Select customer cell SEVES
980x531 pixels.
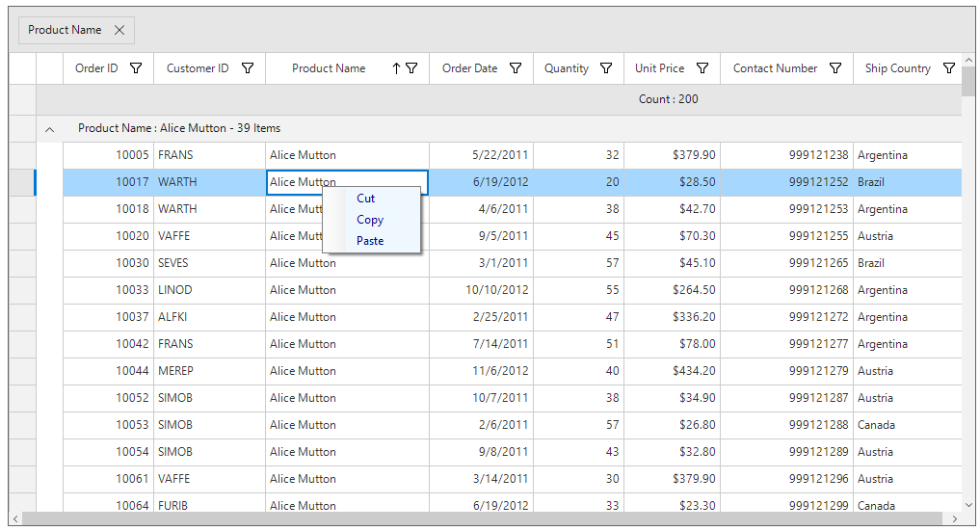pyautogui.click(x=209, y=263)
